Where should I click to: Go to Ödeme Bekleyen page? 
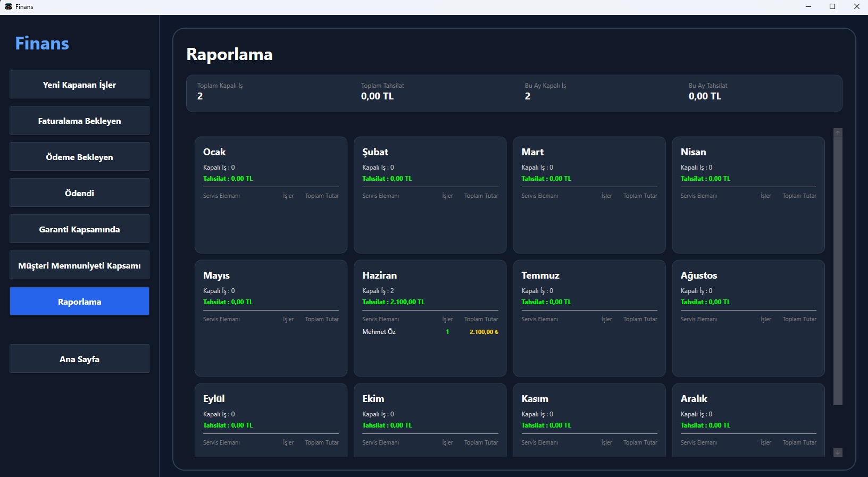79,157
